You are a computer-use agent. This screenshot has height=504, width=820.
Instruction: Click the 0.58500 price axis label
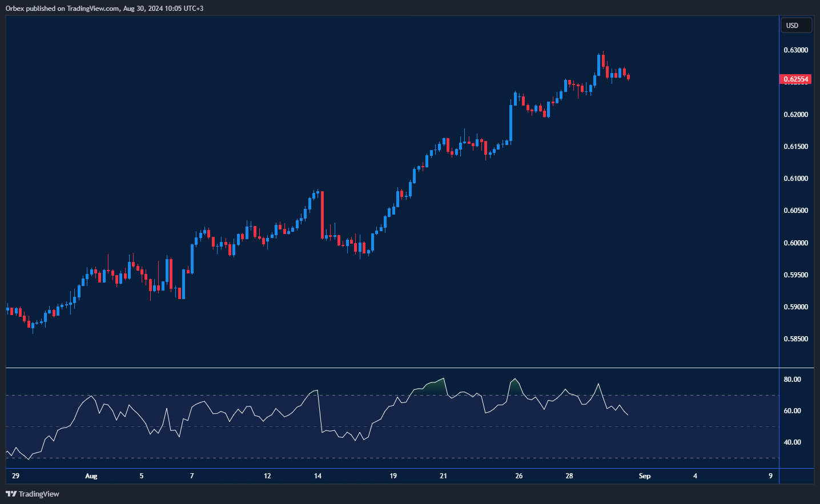(x=795, y=339)
